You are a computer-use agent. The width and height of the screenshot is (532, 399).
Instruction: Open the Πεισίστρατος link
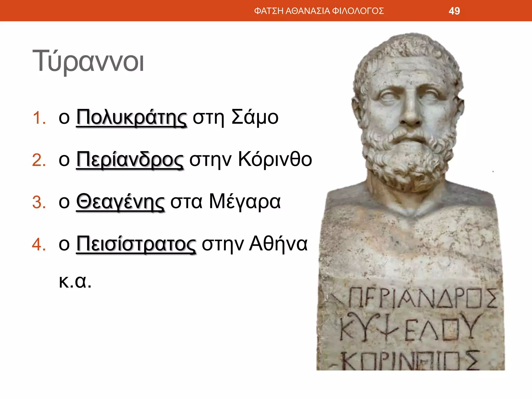(x=136, y=244)
